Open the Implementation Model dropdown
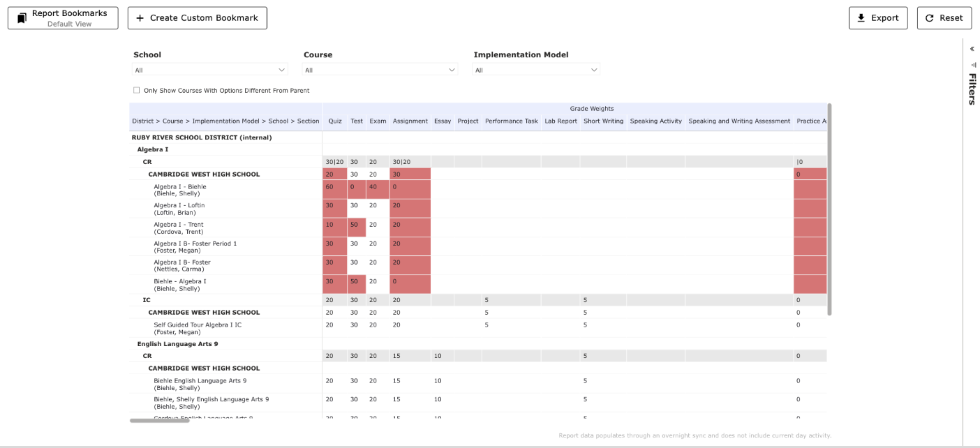 click(x=535, y=69)
